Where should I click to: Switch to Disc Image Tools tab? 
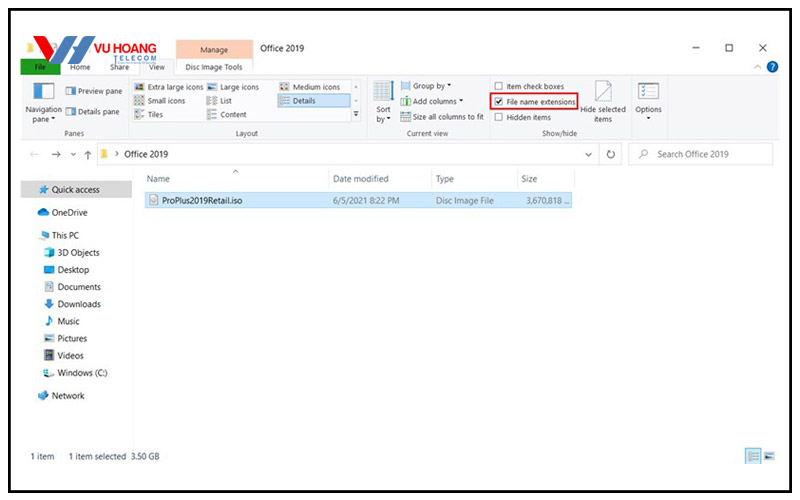pyautogui.click(x=213, y=67)
